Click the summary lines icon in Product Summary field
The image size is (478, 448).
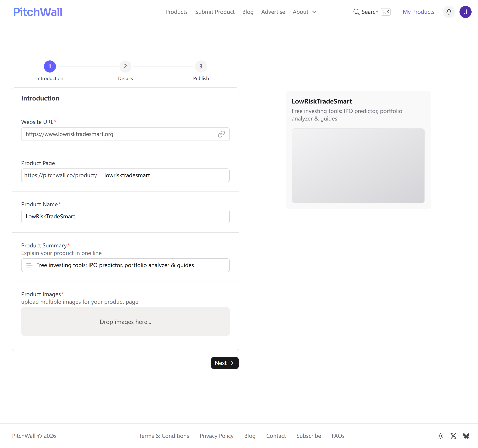tap(29, 265)
